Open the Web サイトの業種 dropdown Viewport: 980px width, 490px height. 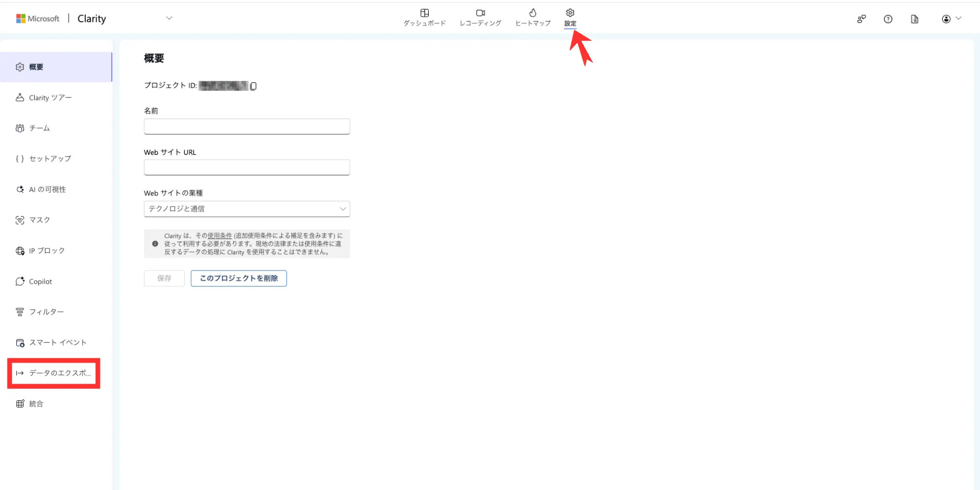[x=247, y=209]
